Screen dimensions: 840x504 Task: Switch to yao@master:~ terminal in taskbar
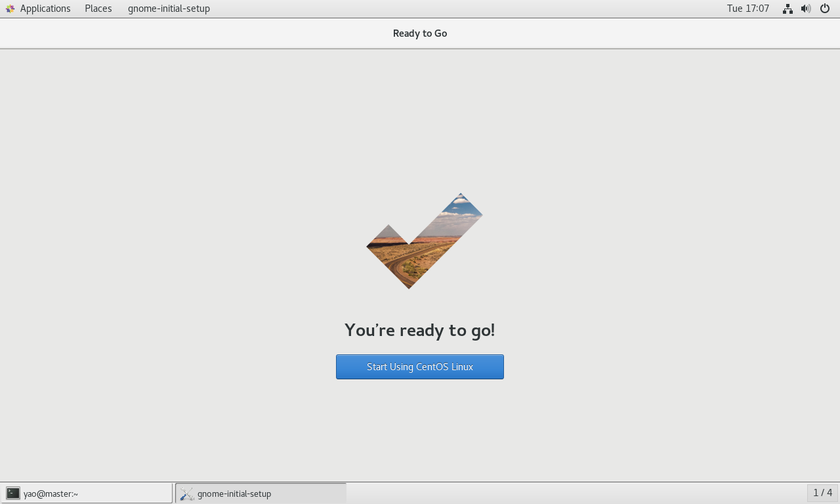click(87, 493)
